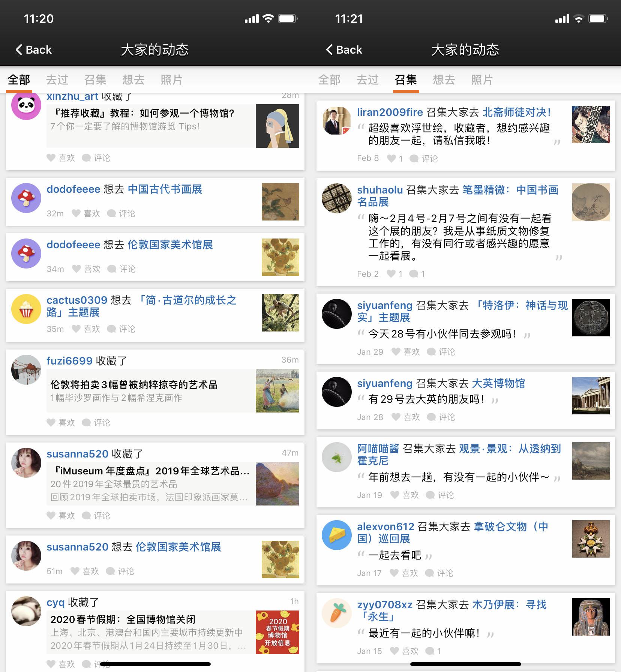Comment on dodofeeee's 中国古代书画展 post
Screen dimensions: 621x672
point(121,213)
